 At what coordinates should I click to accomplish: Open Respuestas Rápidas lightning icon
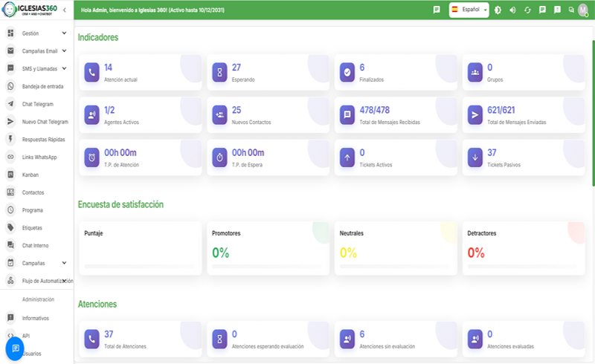10,139
